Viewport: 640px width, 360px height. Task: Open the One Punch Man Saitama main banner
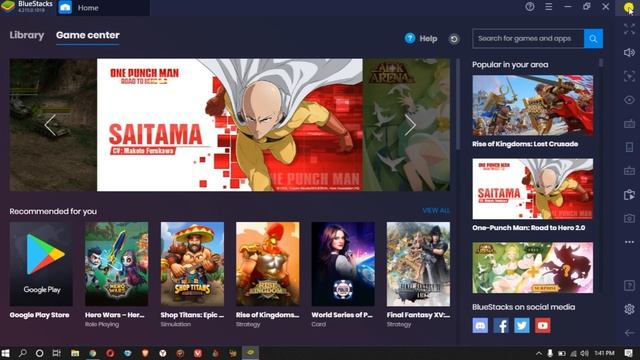click(229, 125)
